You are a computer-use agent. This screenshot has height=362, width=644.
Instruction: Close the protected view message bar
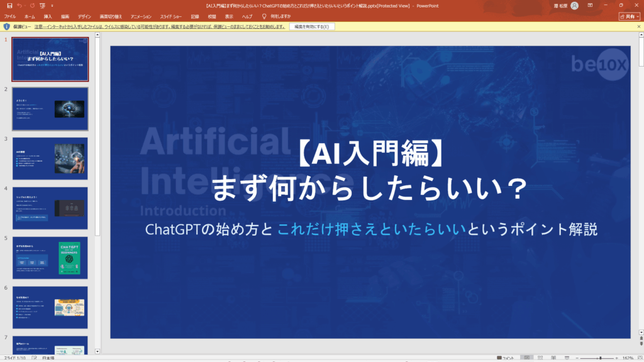point(639,26)
